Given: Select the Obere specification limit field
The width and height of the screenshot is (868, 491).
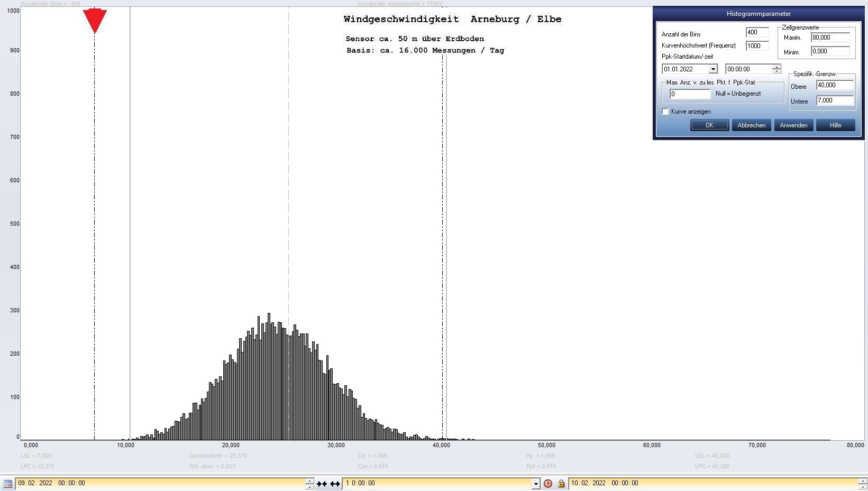Looking at the screenshot, I should 834,85.
